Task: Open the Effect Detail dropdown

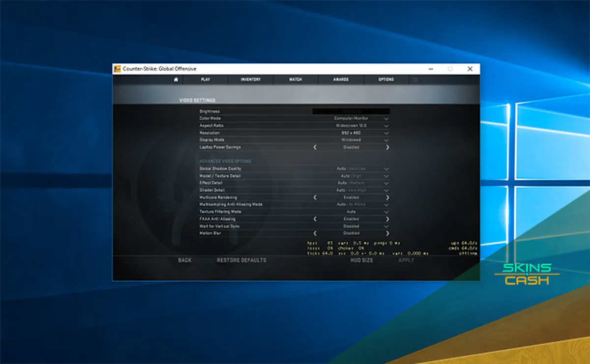Action: [386, 183]
